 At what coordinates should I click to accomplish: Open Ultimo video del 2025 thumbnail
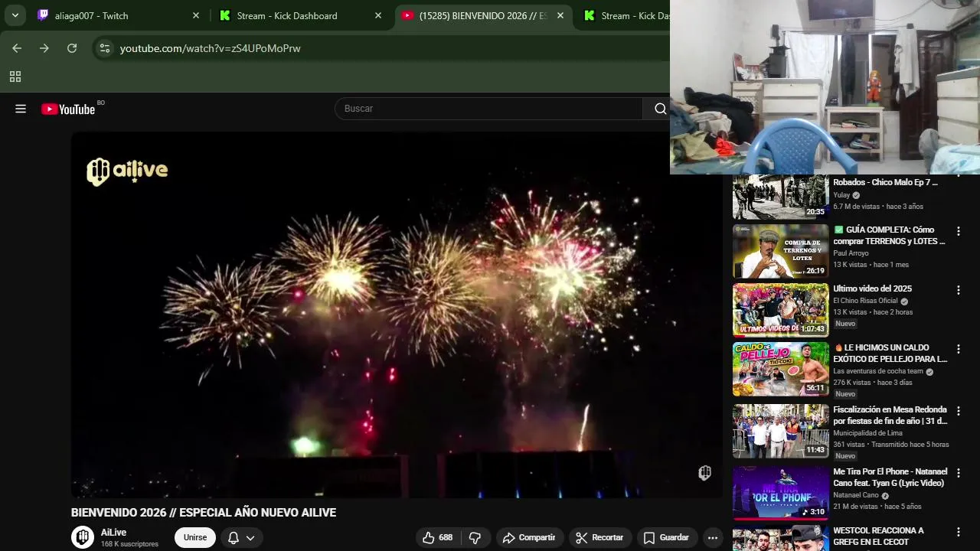[780, 310]
